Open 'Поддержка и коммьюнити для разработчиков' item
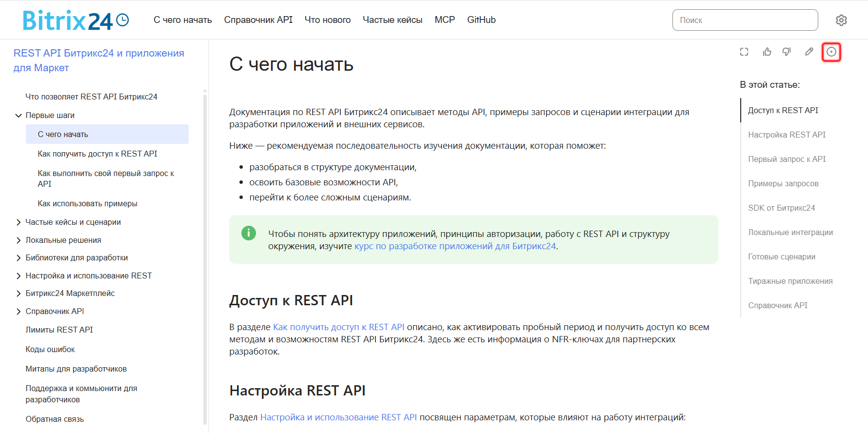The height and width of the screenshot is (433, 868). click(81, 394)
